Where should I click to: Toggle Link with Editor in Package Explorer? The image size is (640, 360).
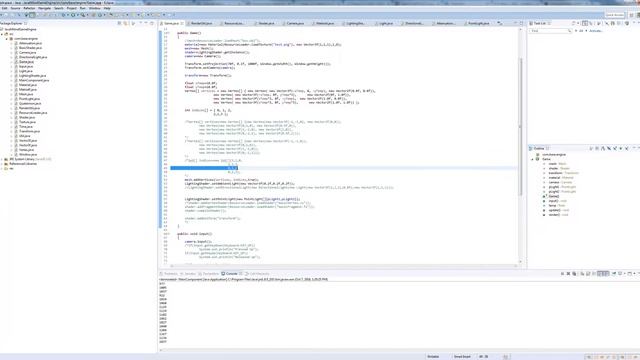point(126,23)
